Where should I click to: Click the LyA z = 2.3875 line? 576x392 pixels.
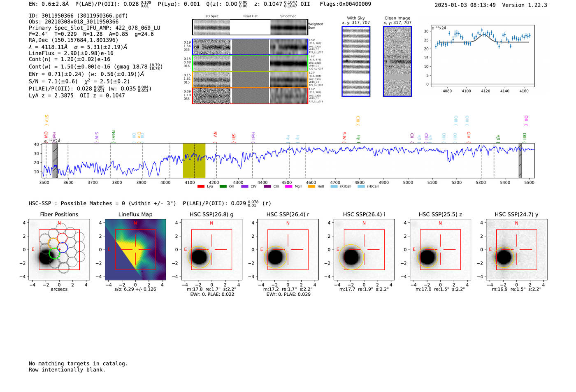click(77, 95)
